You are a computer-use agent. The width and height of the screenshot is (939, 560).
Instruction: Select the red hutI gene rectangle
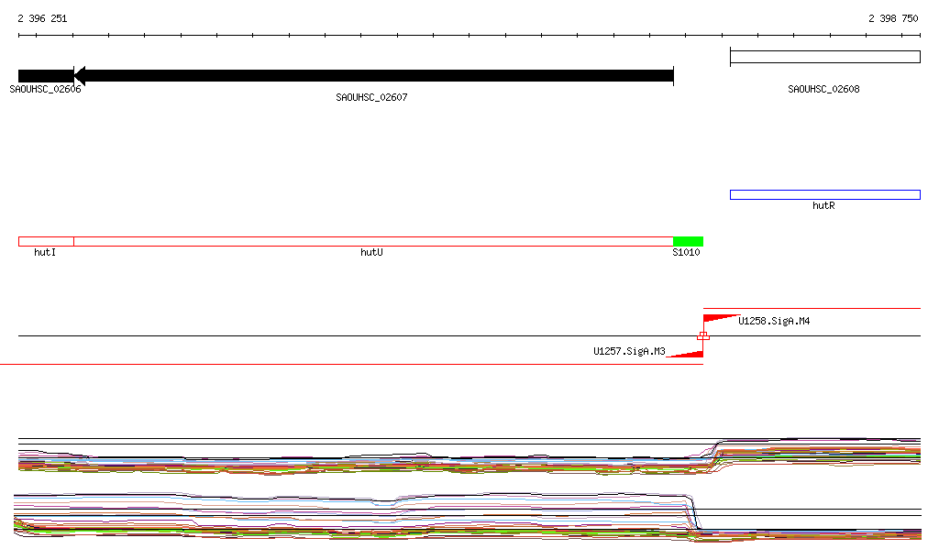46,241
